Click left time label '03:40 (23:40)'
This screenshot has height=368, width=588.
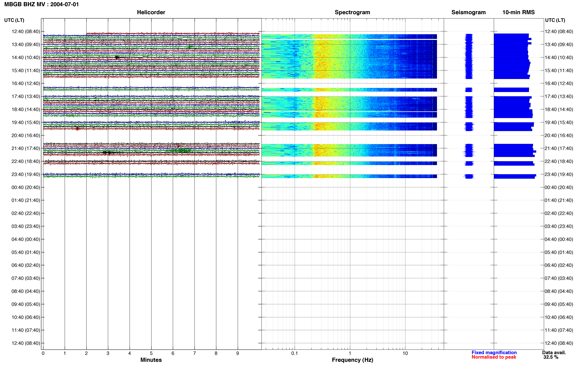[x=26, y=226]
